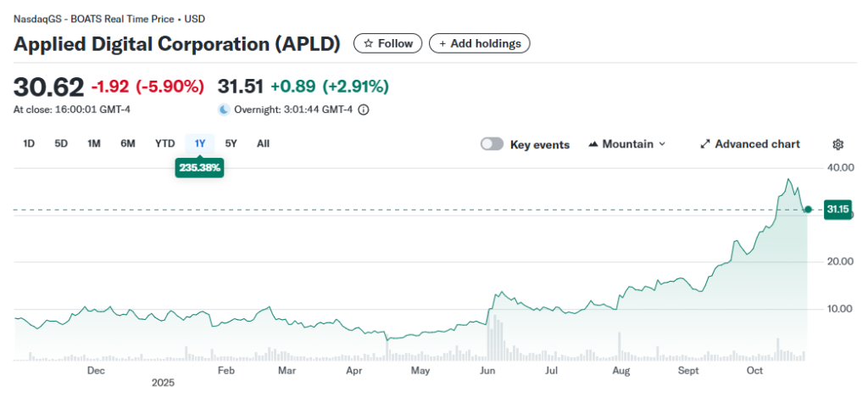Select the 5Y time range

(231, 143)
